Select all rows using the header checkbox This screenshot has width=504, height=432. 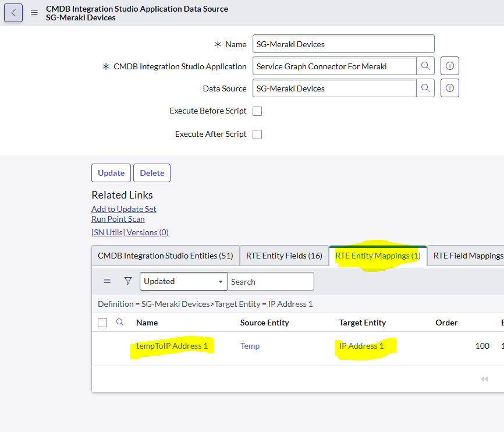(103, 323)
